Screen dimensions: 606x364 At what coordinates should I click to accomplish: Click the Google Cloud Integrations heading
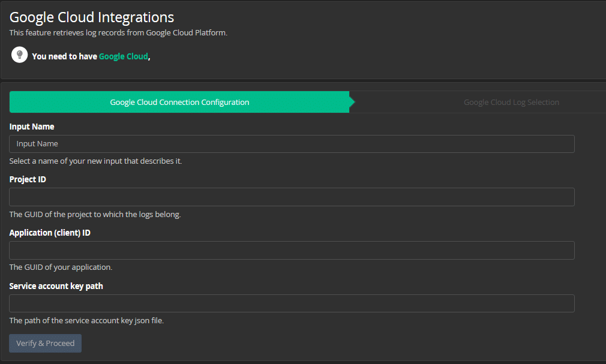tap(91, 17)
